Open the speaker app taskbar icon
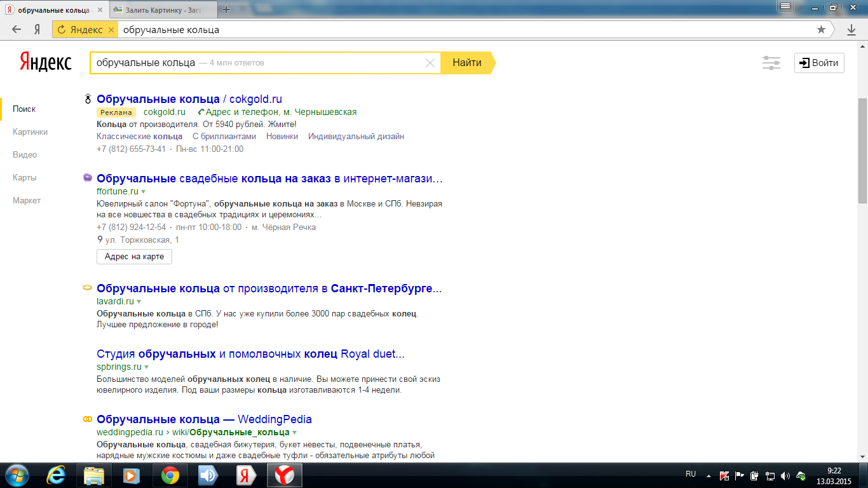Viewport: 868px width, 488px height. 208,475
